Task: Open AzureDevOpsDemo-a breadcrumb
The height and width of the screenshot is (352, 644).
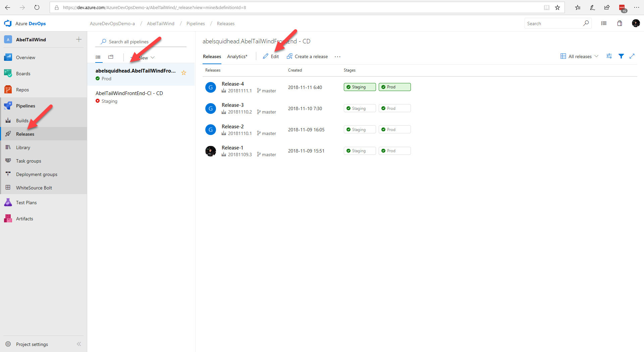Action: click(112, 24)
